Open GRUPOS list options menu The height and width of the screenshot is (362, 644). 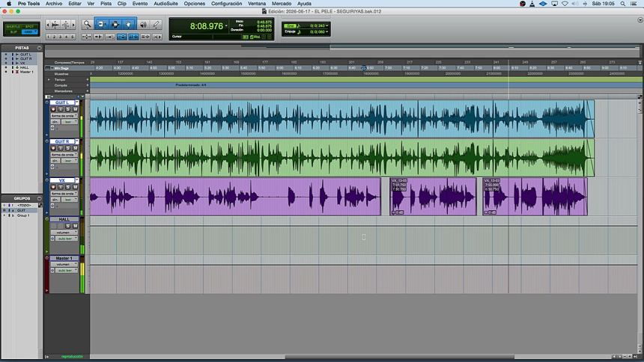[x=40, y=199]
